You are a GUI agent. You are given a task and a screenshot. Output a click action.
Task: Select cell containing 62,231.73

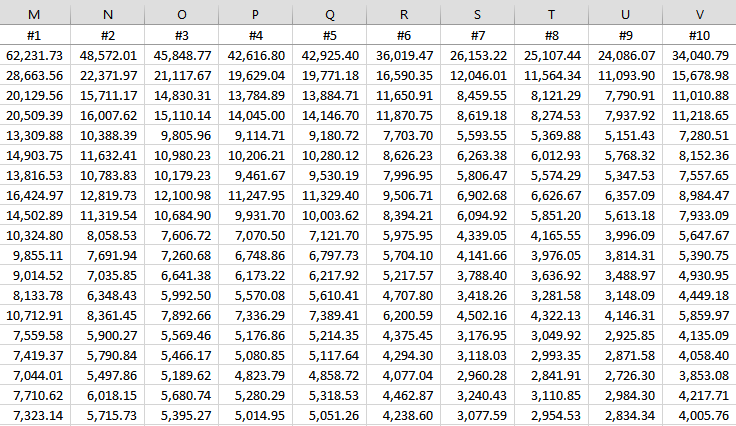point(35,55)
